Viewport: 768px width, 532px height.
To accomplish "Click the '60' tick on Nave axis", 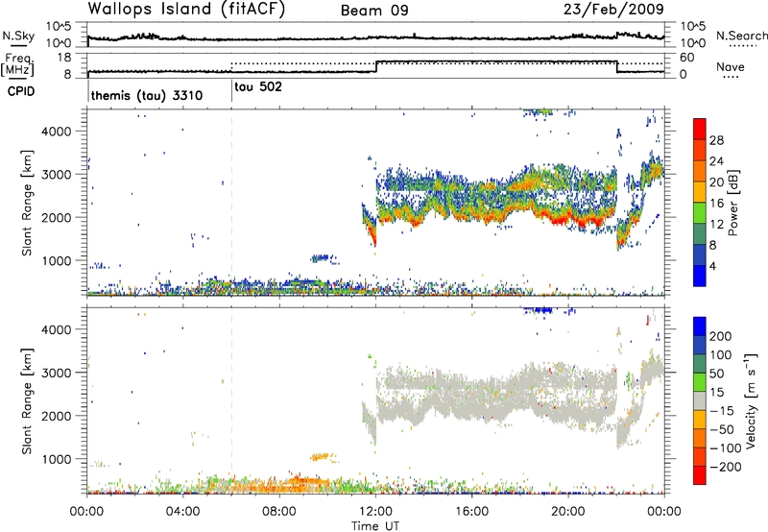I will tap(686, 58).
